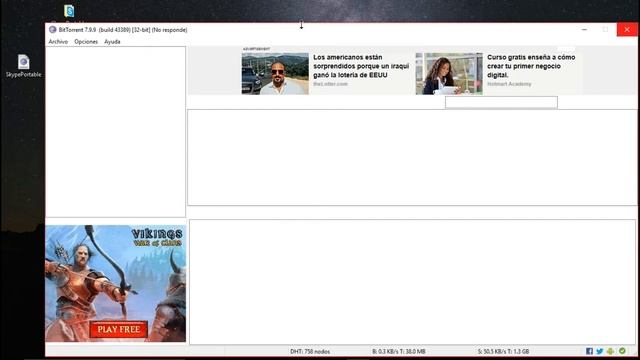Select the Skype folder icon on the desktop

(x=69, y=11)
